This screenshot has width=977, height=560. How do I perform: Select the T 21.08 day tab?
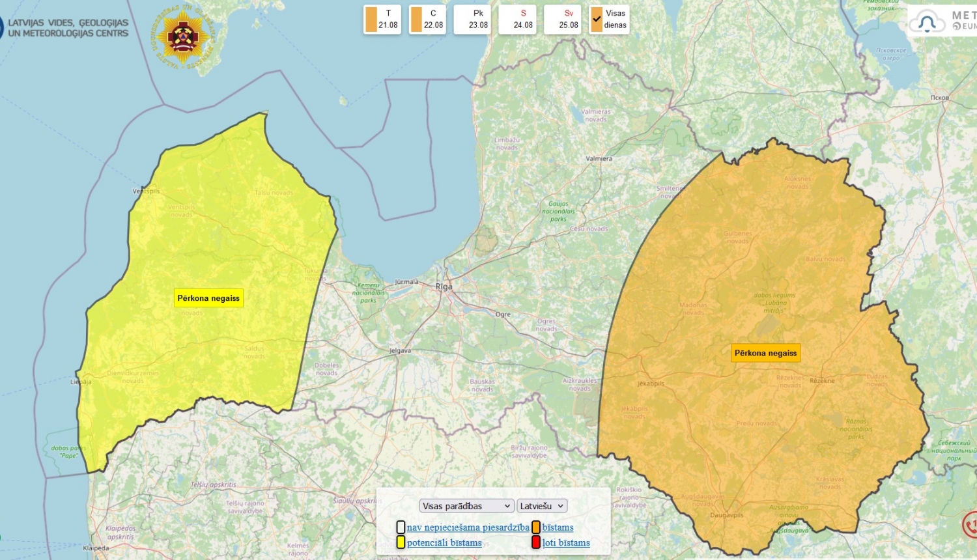[x=382, y=20]
